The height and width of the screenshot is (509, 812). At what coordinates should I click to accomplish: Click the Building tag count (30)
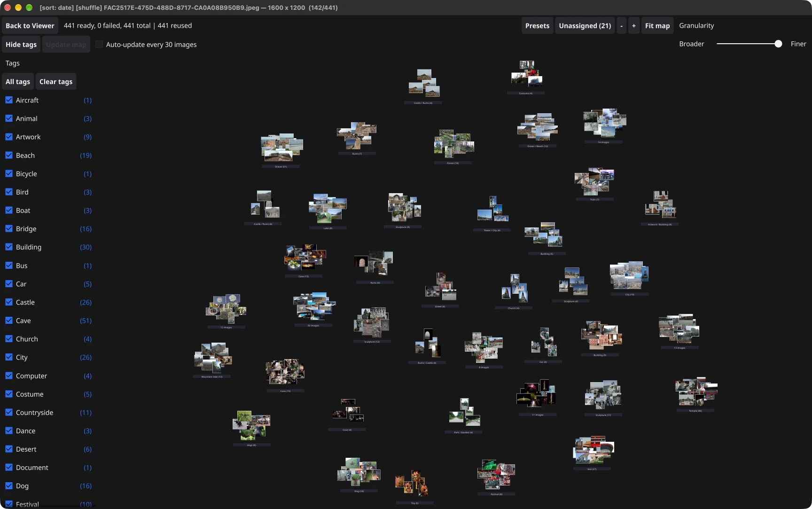86,247
